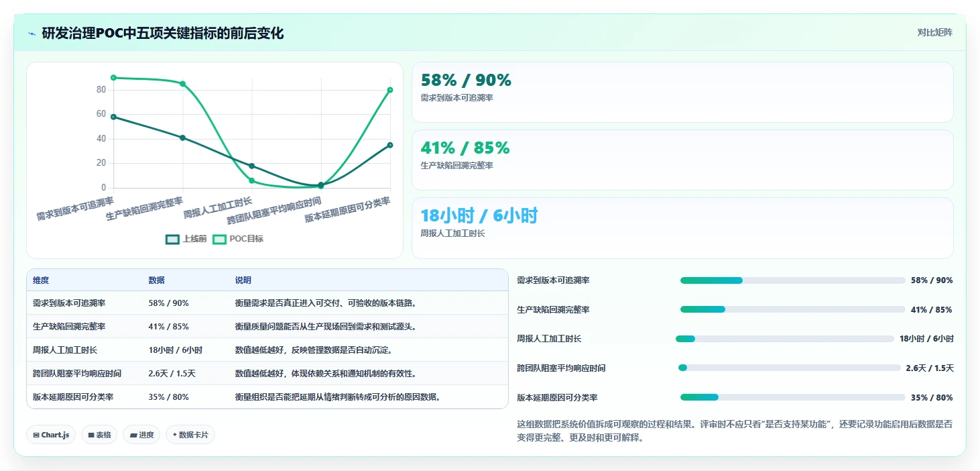Click the 对比矩阵 label in the header
The image size is (980, 471).
click(x=934, y=32)
